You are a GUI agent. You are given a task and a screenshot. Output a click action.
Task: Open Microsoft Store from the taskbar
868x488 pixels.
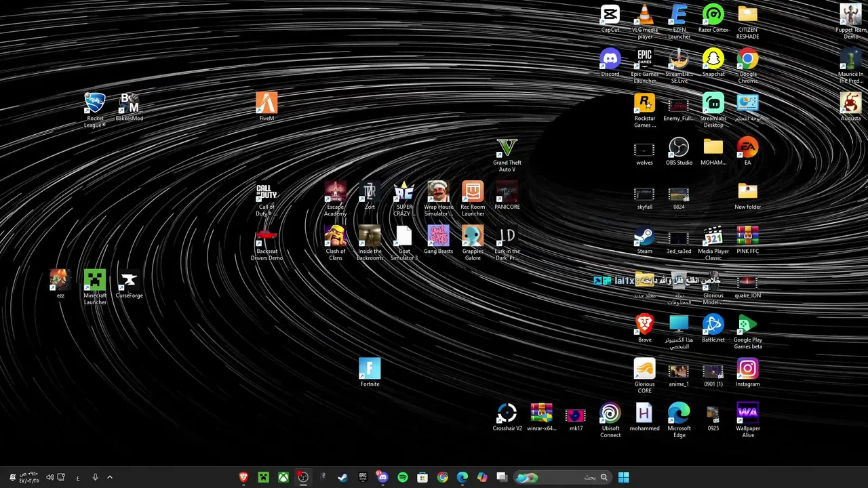422,477
